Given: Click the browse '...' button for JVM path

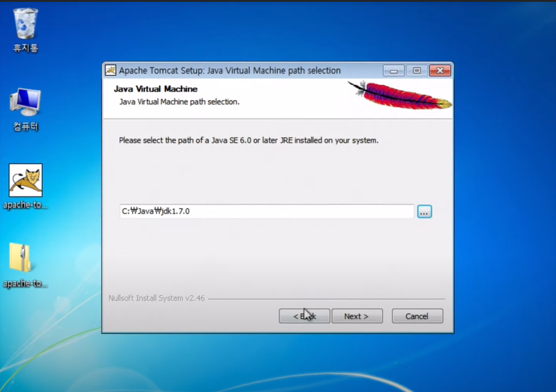Looking at the screenshot, I should tap(425, 212).
